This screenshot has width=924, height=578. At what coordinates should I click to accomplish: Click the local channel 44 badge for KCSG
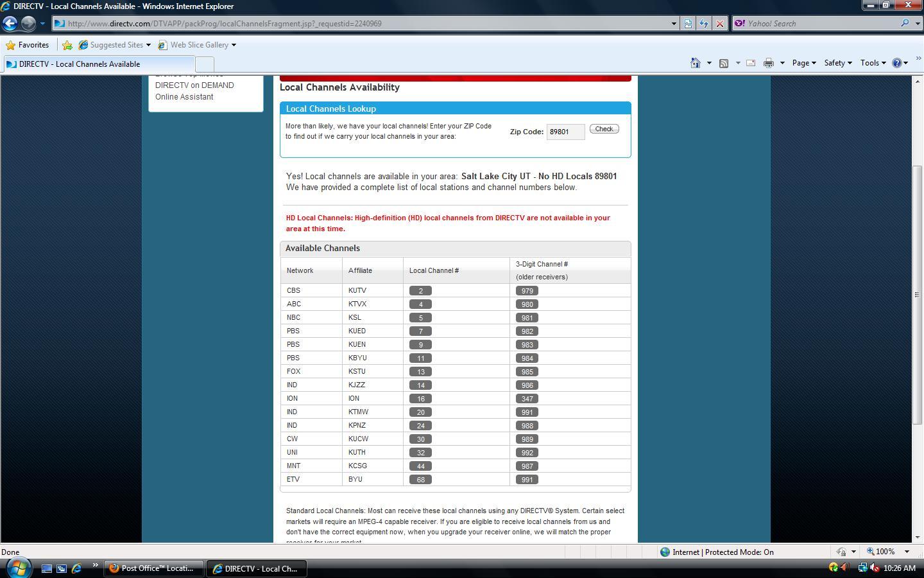tap(420, 466)
